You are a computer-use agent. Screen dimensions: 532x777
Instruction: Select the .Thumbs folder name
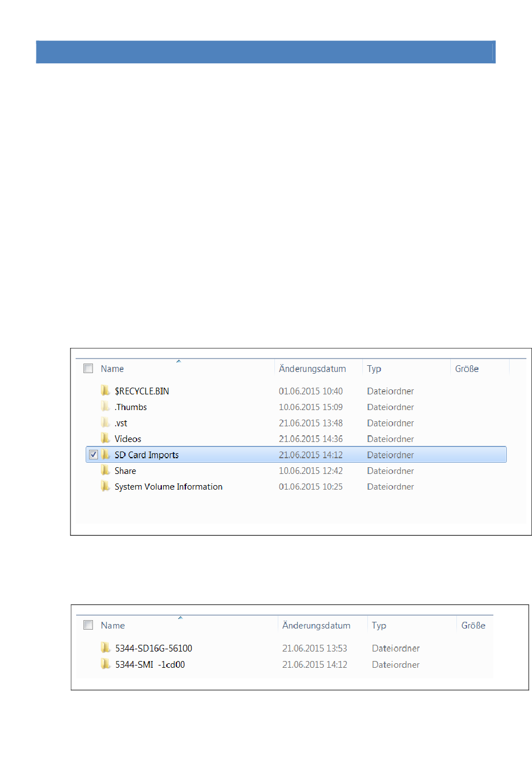130,407
